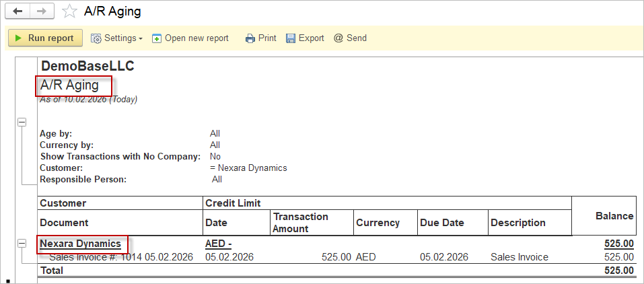
Task: Click Open new report
Action: [x=196, y=38]
